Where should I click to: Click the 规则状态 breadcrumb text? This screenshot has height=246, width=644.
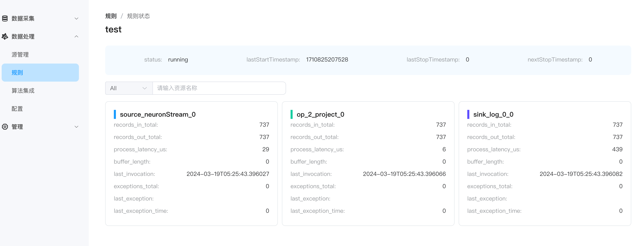[x=138, y=16]
